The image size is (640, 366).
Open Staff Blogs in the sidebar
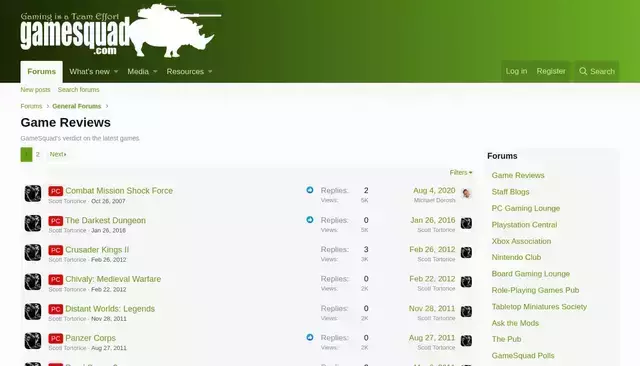510,192
